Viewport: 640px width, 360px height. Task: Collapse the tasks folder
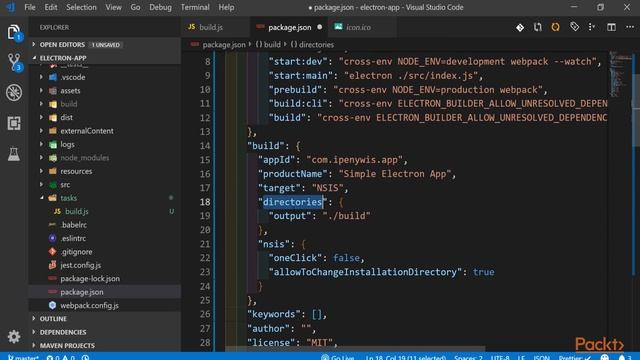(x=41, y=198)
